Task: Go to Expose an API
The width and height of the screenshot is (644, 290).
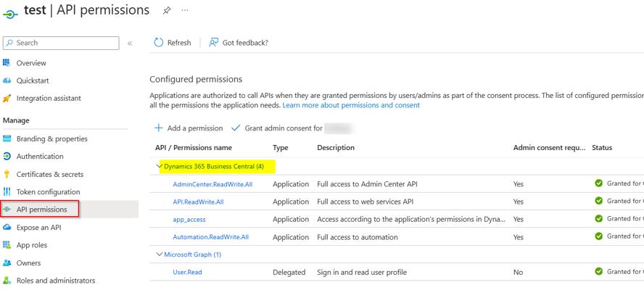Action: coord(38,228)
